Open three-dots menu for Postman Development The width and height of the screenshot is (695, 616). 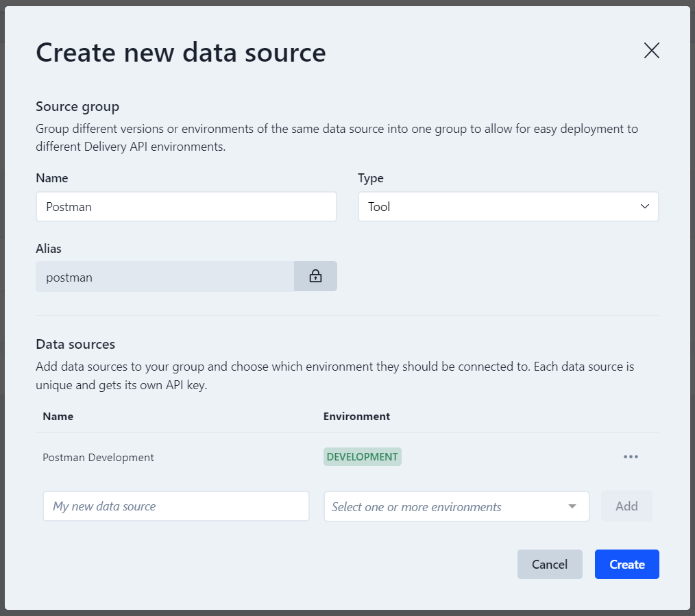631,457
